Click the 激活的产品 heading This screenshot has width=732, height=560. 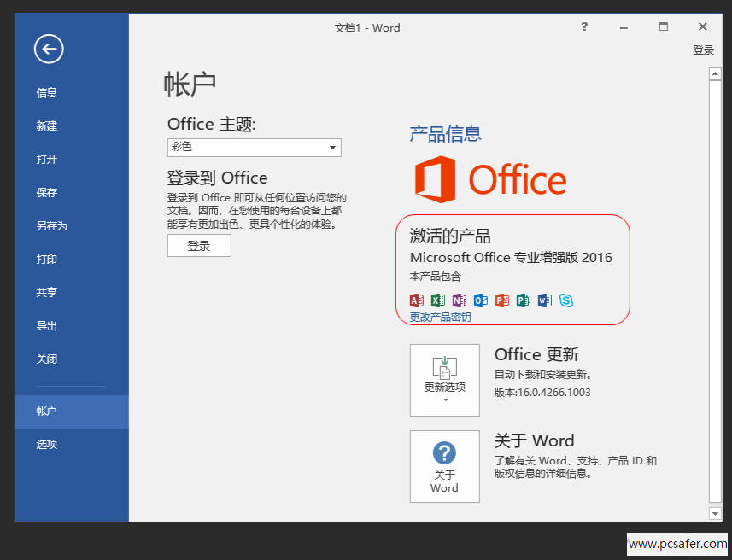450,236
